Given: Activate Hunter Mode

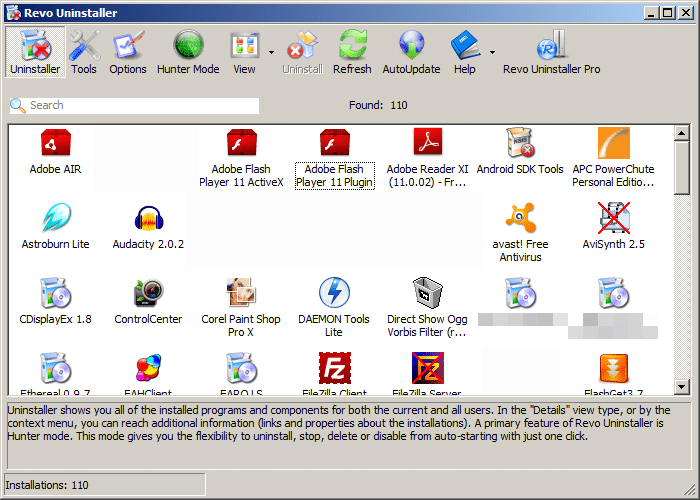Looking at the screenshot, I should coord(188,52).
